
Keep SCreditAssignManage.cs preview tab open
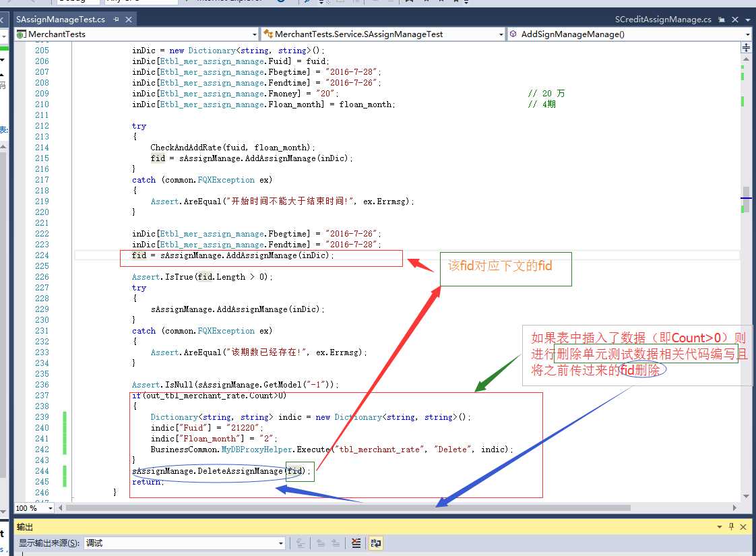pos(721,20)
